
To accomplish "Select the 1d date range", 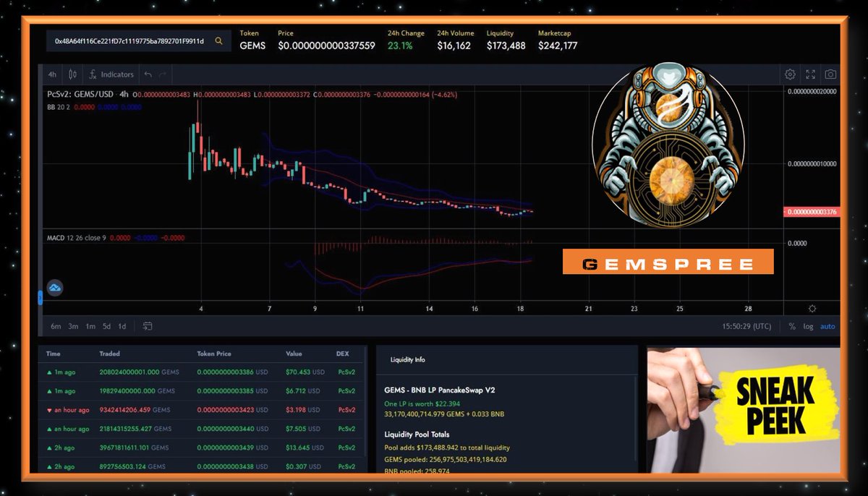I will click(x=122, y=326).
